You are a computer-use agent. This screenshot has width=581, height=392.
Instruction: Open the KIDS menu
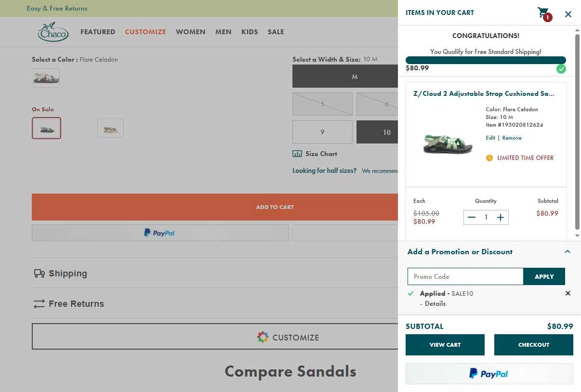[250, 32]
